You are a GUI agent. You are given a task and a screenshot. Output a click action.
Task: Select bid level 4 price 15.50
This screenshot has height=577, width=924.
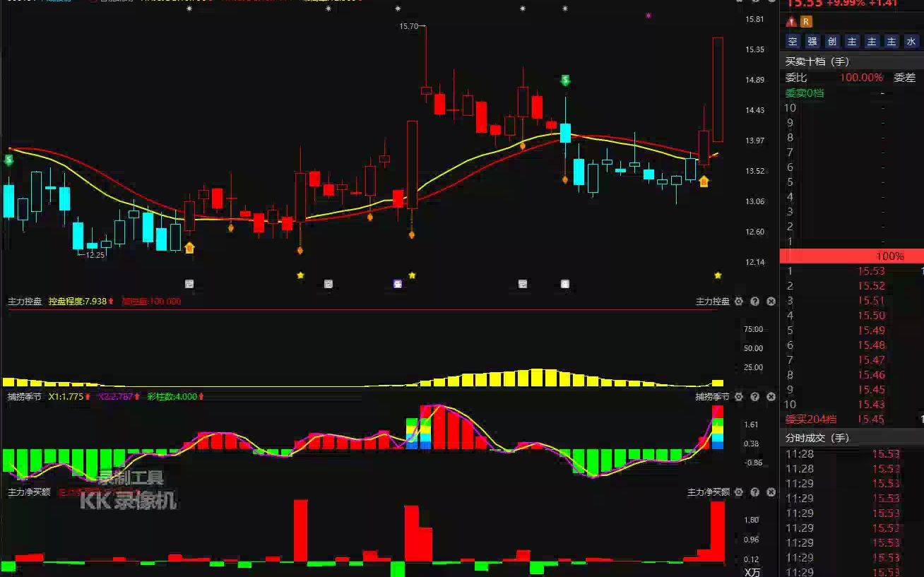(871, 316)
